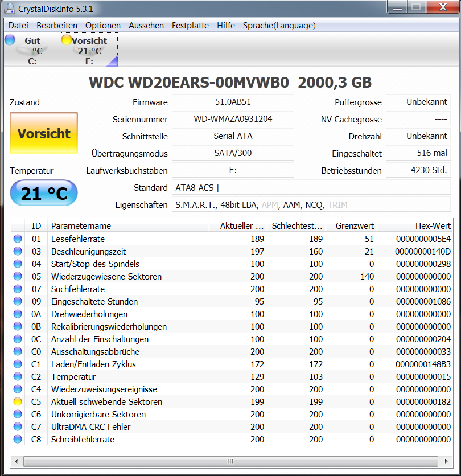Viewport: 461px width, 476px height.
Task: Open the Hilfe menu
Action: (226, 26)
